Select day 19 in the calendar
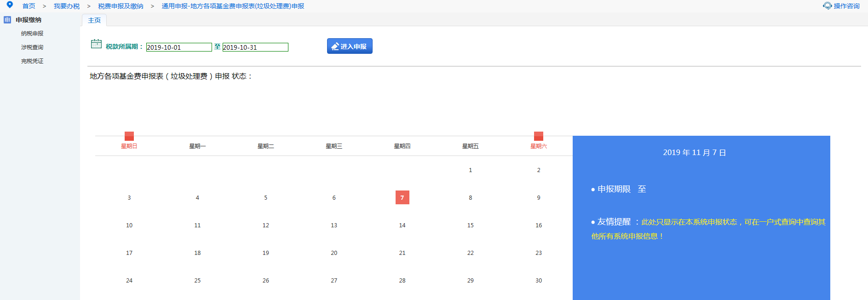The image size is (868, 300). point(266,253)
